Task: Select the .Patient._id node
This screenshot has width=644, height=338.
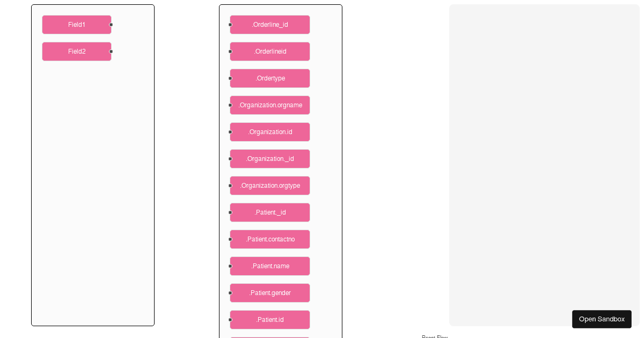Action: [x=270, y=212]
